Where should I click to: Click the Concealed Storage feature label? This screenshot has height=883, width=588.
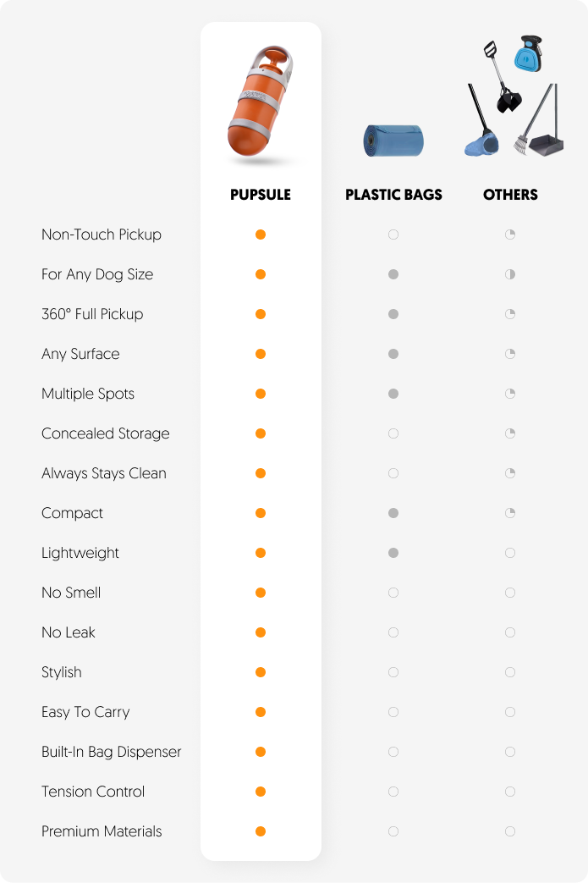pyautogui.click(x=106, y=433)
